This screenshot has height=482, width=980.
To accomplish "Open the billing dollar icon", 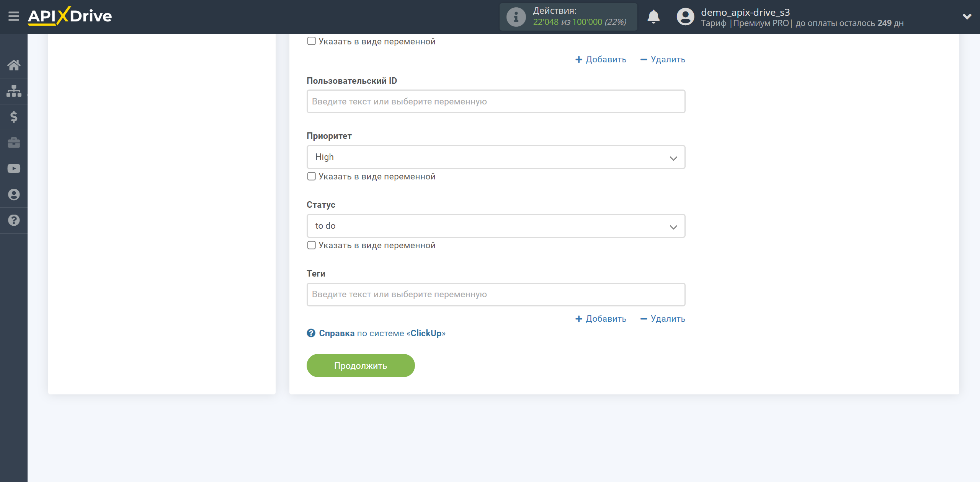I will (x=14, y=117).
